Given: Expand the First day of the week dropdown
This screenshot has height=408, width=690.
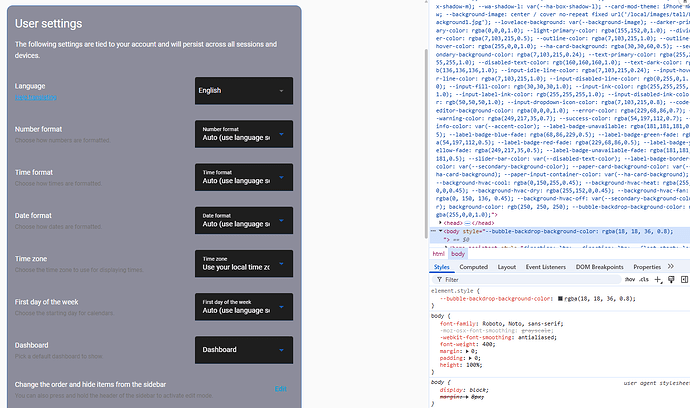Looking at the screenshot, I should pos(244,306).
